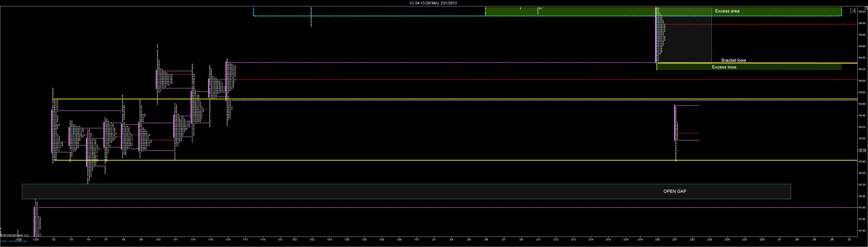Screen dimensions: 868x247
Task: Click the 2/21 date on time axis
Action: point(675,240)
